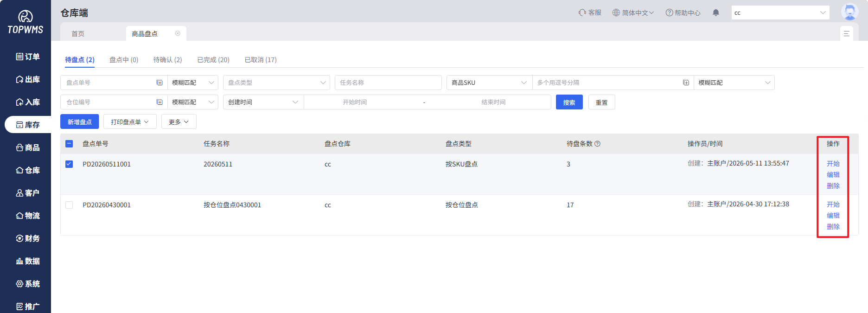This screenshot has height=313, width=868.
Task: Open the 数据 sidebar menu
Action: coord(28,261)
